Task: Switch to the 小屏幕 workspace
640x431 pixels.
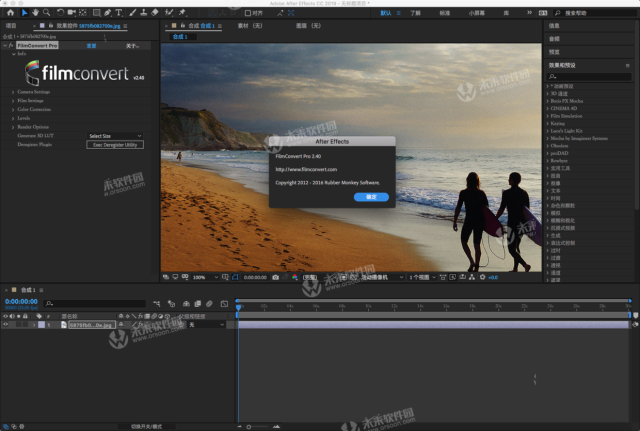Action: pyautogui.click(x=476, y=13)
